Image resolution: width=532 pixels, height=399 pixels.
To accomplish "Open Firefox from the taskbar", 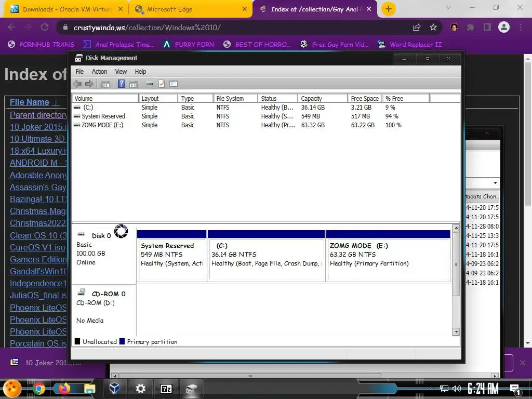I will [x=64, y=389].
